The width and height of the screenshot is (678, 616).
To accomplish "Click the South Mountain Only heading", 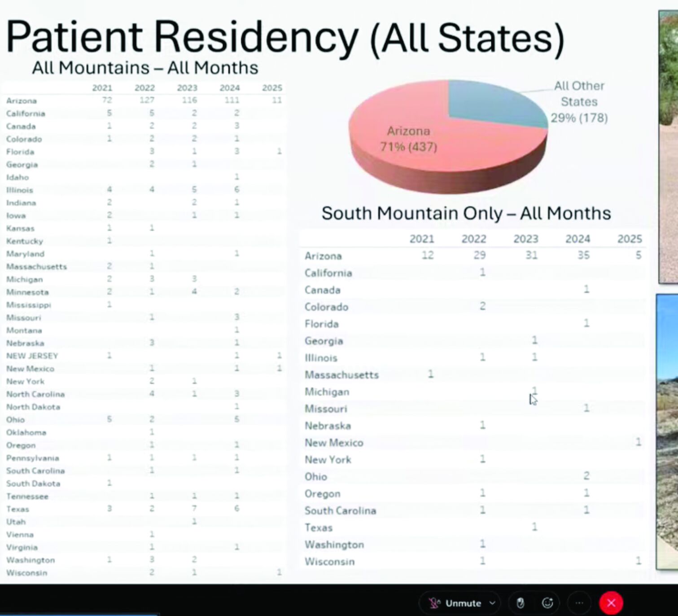I will click(466, 213).
